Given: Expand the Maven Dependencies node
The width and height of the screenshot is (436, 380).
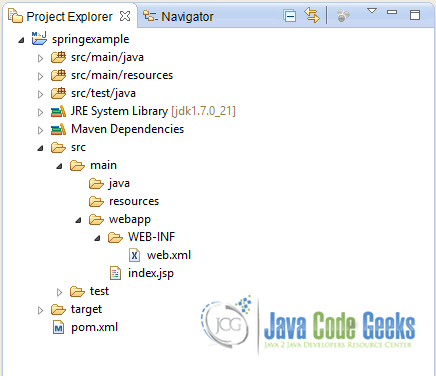Looking at the screenshot, I should [x=40, y=130].
